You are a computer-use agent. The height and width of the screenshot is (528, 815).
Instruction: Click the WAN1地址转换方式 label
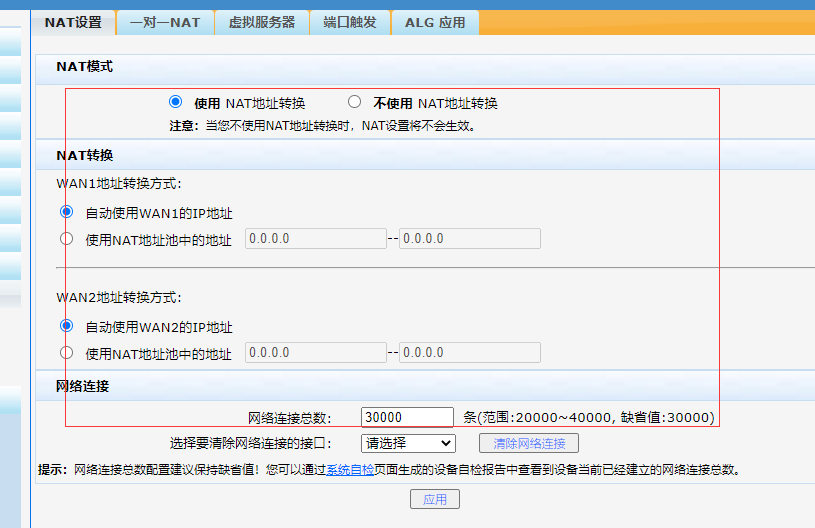pos(119,183)
